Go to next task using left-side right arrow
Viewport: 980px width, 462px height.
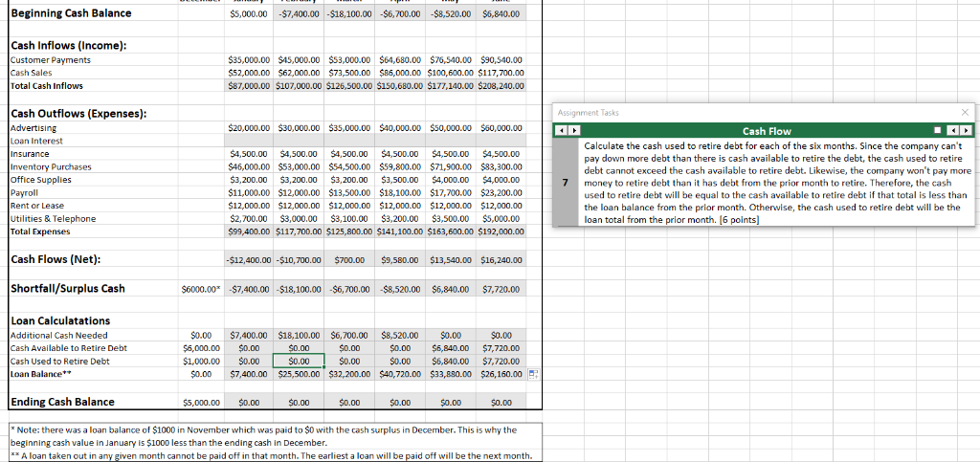point(574,131)
